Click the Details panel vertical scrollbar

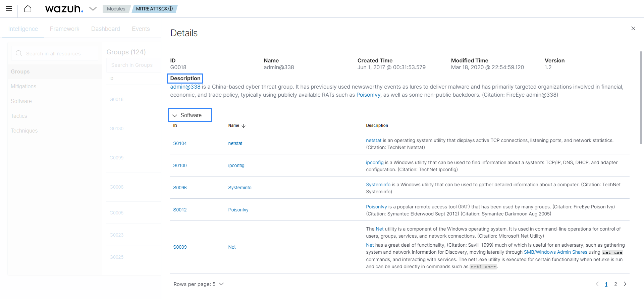[641, 98]
